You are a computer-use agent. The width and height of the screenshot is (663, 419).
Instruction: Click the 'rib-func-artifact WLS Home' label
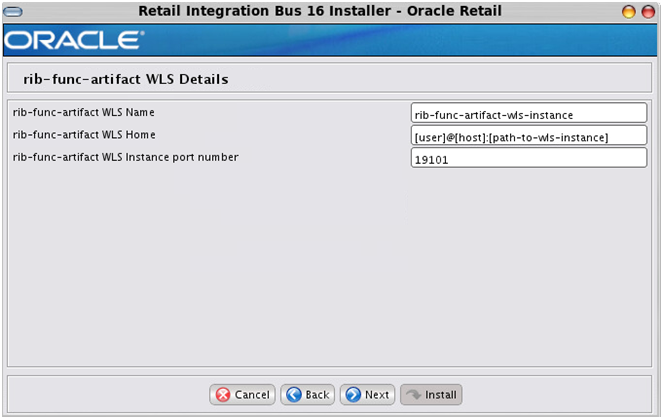pos(84,134)
